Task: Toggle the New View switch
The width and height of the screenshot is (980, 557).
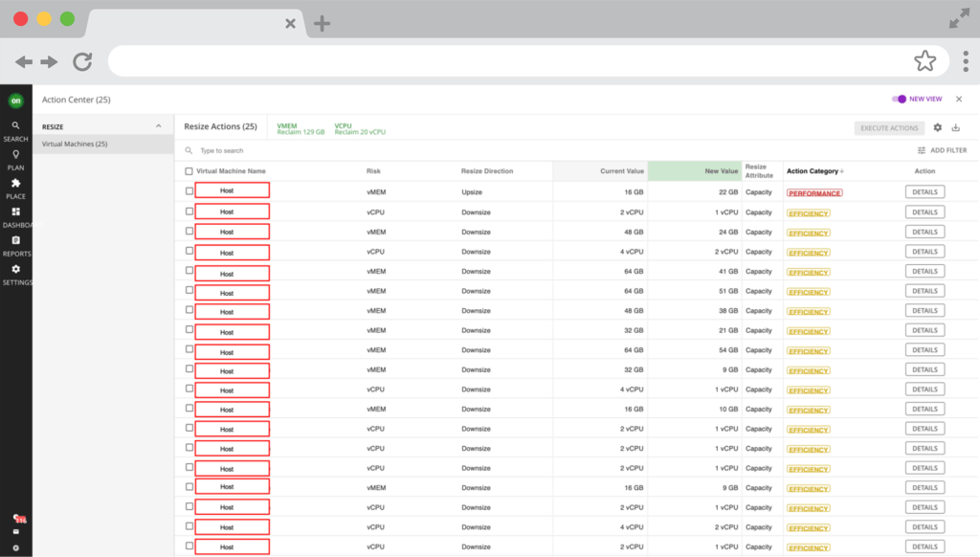Action: point(899,99)
